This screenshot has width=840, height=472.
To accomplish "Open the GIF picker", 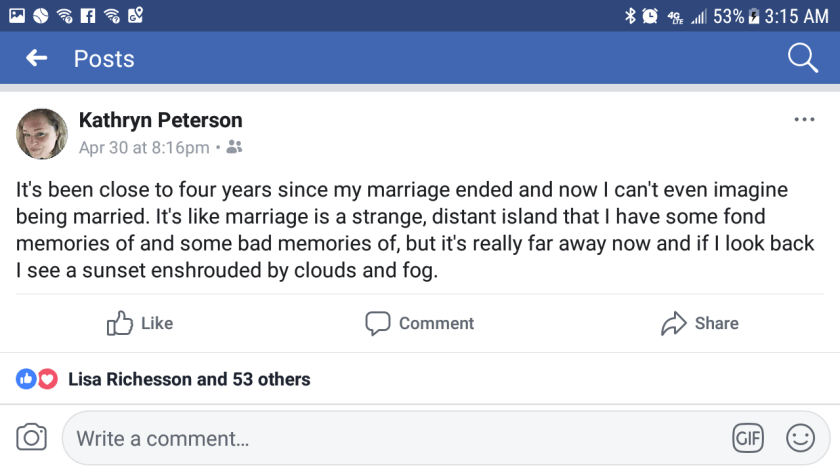I will pyautogui.click(x=748, y=438).
